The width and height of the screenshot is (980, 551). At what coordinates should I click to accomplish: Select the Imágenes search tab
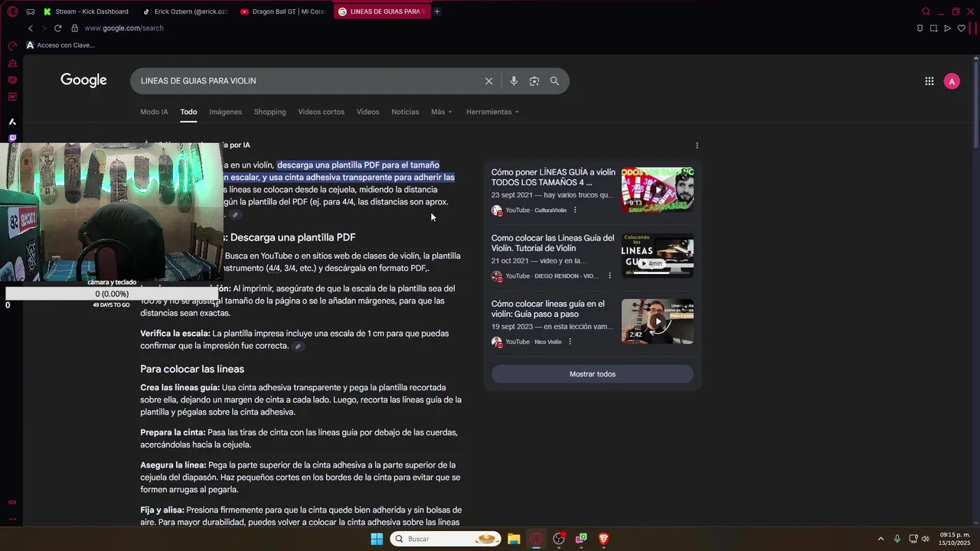click(225, 112)
